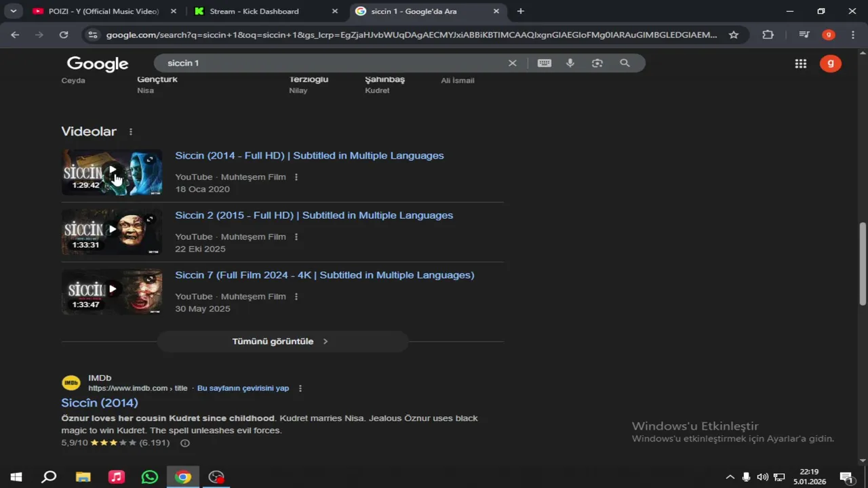
Task: Open the Google apps grid
Action: 801,64
